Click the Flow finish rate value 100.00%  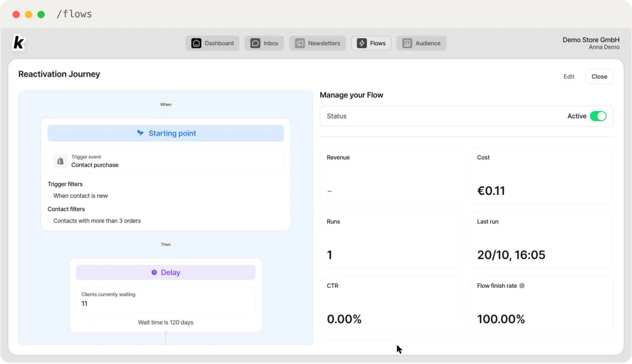pyautogui.click(x=501, y=319)
